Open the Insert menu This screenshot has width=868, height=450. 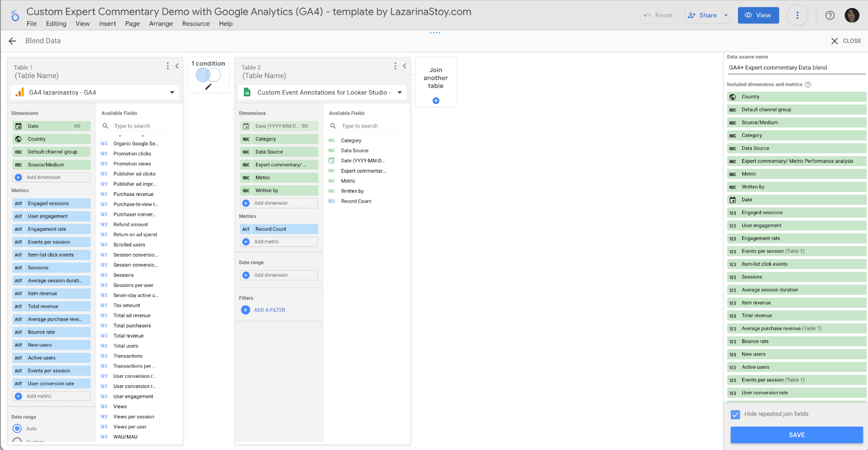[x=107, y=23]
